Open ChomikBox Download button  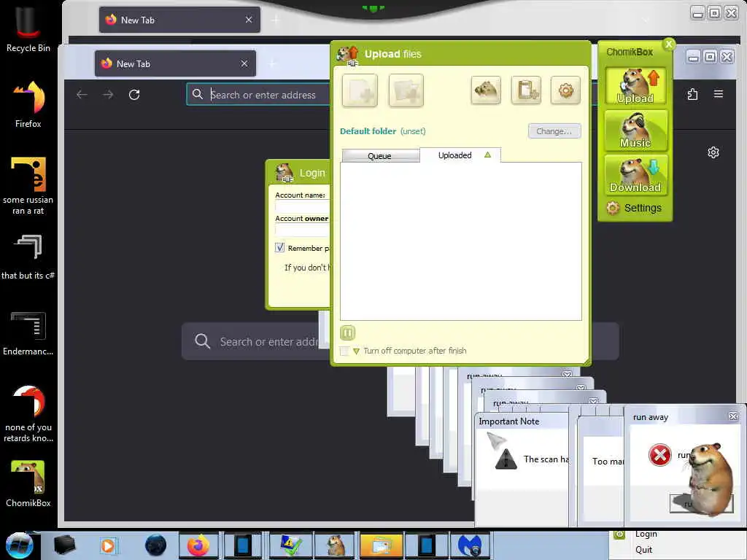(635, 175)
